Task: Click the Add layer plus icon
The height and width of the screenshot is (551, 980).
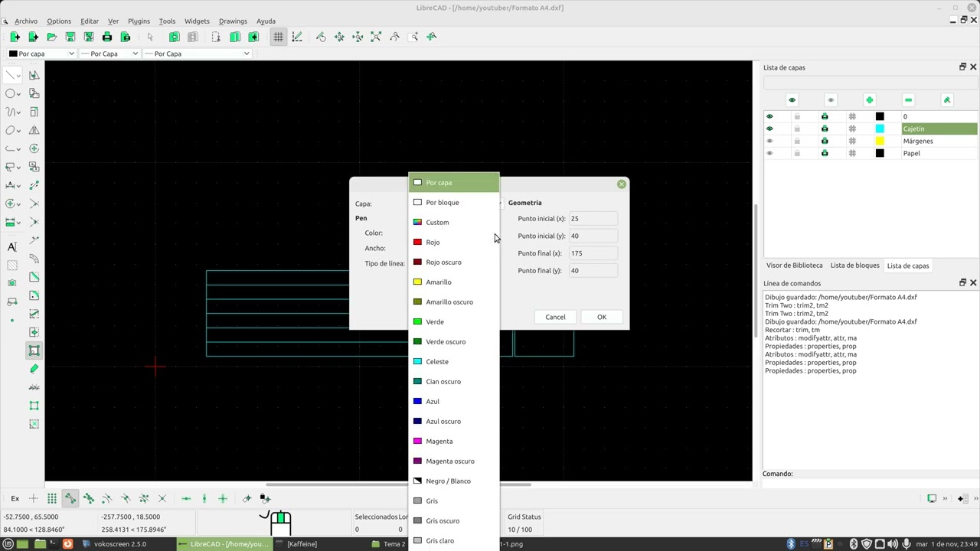Action: click(869, 100)
